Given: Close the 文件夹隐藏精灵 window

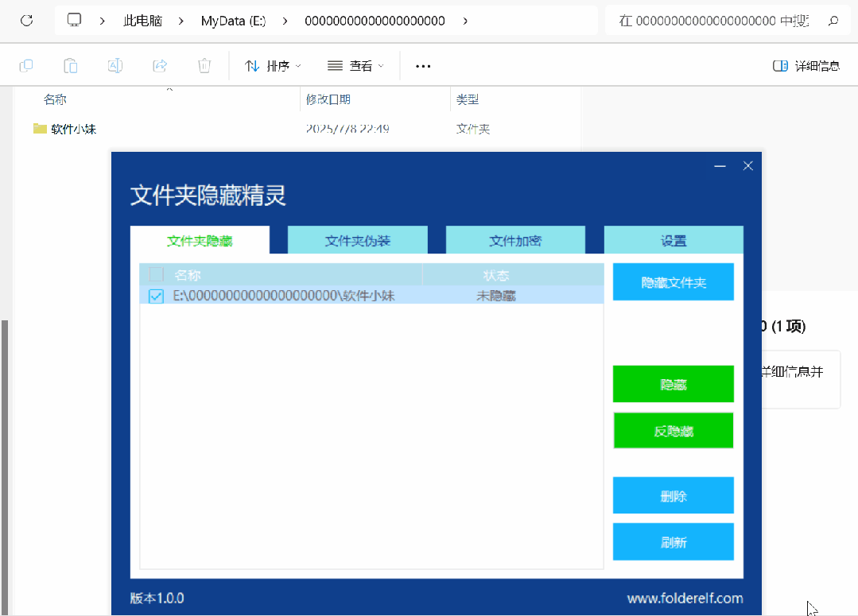Looking at the screenshot, I should (748, 166).
